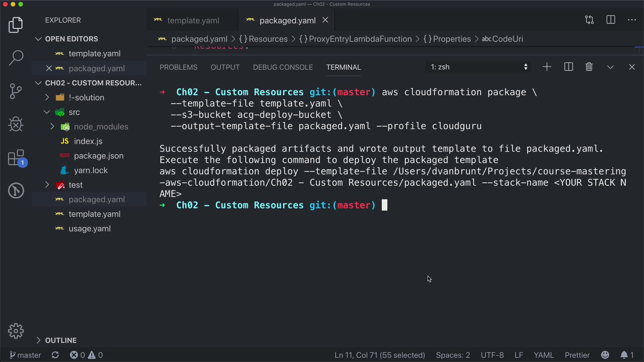The height and width of the screenshot is (362, 644).
Task: Switch to template.yaml editor tab
Action: pos(193,20)
